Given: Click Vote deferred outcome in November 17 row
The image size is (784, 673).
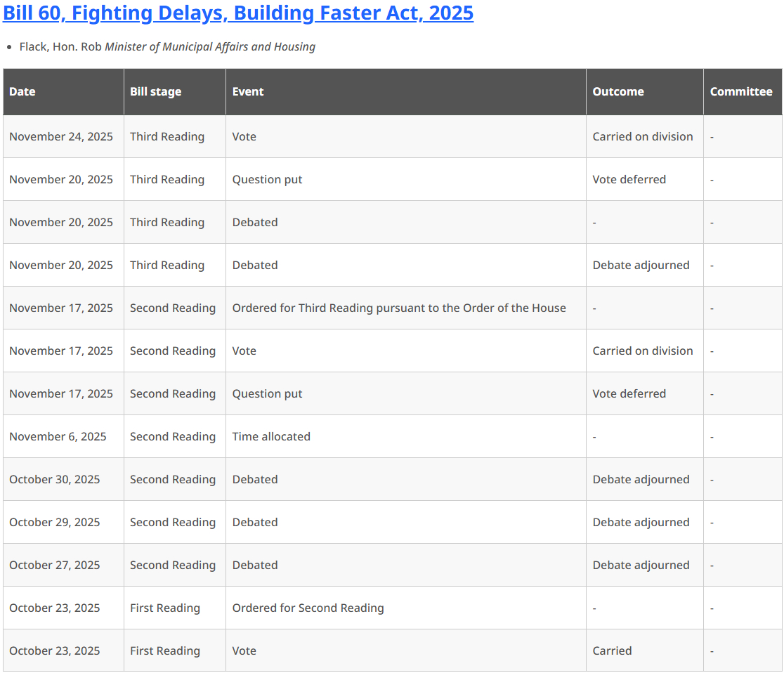Looking at the screenshot, I should pos(629,393).
